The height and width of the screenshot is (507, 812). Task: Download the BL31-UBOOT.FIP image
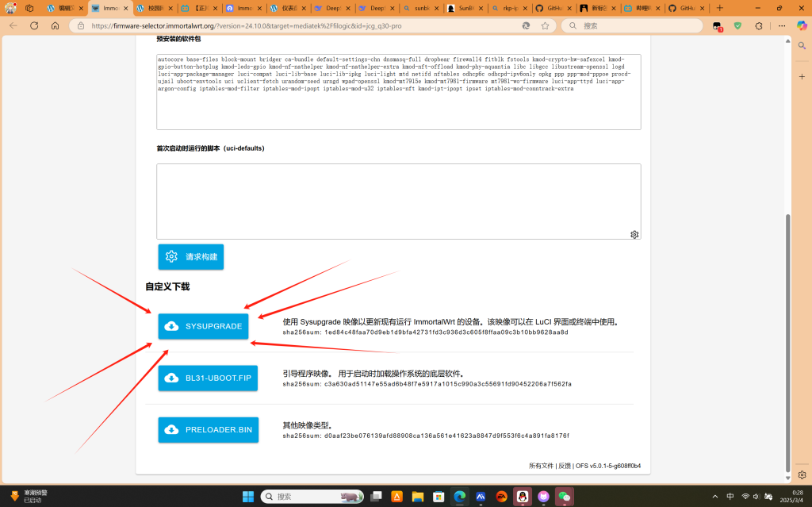tap(208, 378)
